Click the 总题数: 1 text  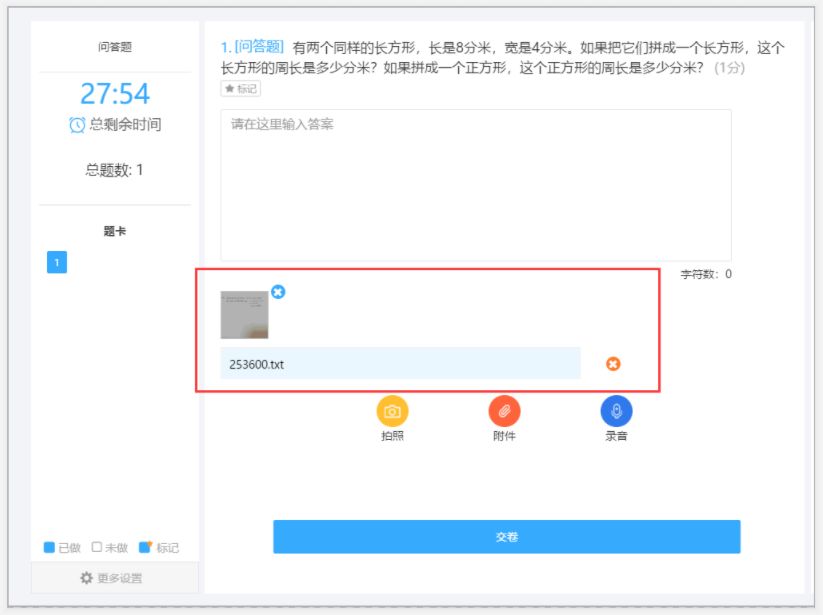pyautogui.click(x=114, y=170)
